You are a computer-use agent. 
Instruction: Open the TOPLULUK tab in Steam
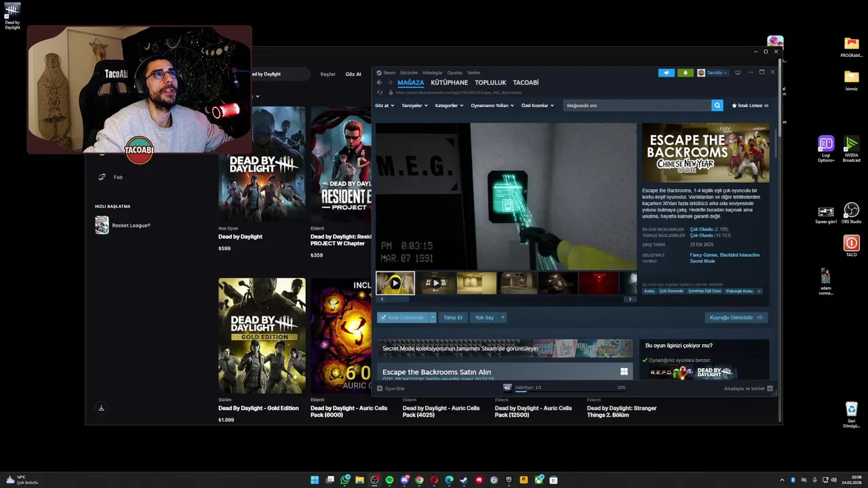tap(490, 83)
